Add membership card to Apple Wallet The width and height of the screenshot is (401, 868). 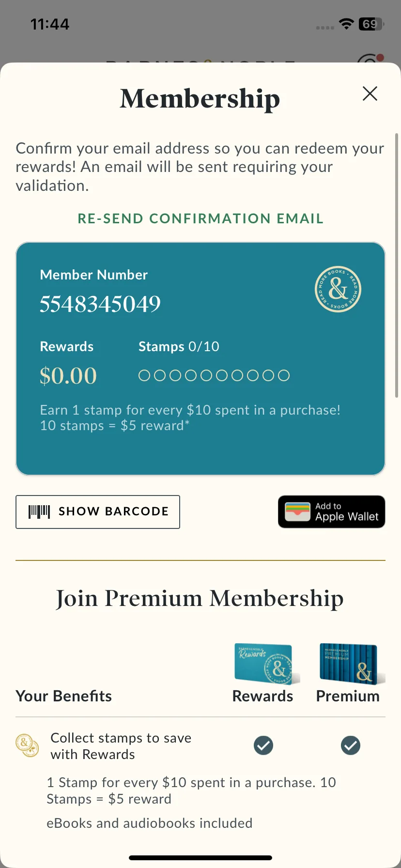tap(332, 511)
